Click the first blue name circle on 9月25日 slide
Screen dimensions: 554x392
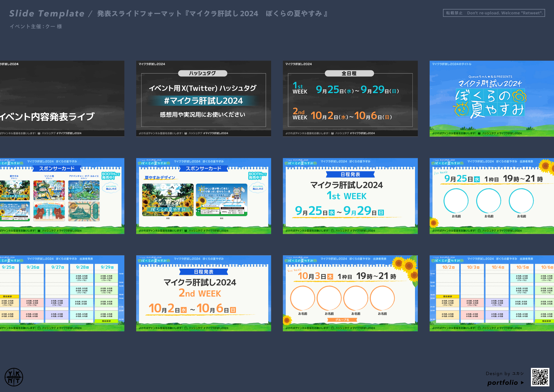click(x=456, y=201)
